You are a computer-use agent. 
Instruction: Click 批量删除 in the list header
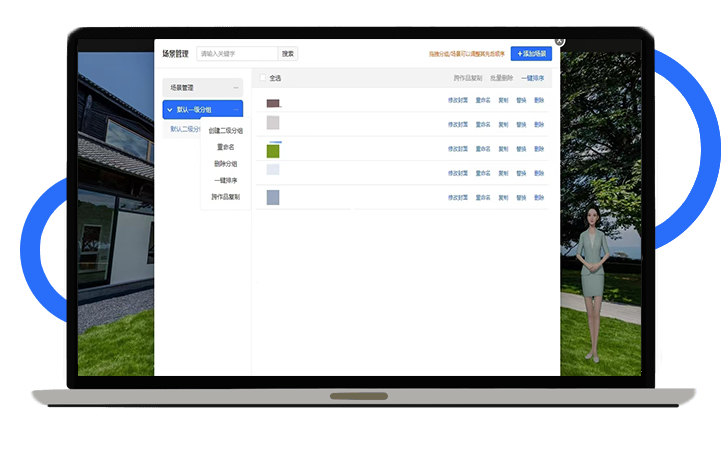(501, 78)
